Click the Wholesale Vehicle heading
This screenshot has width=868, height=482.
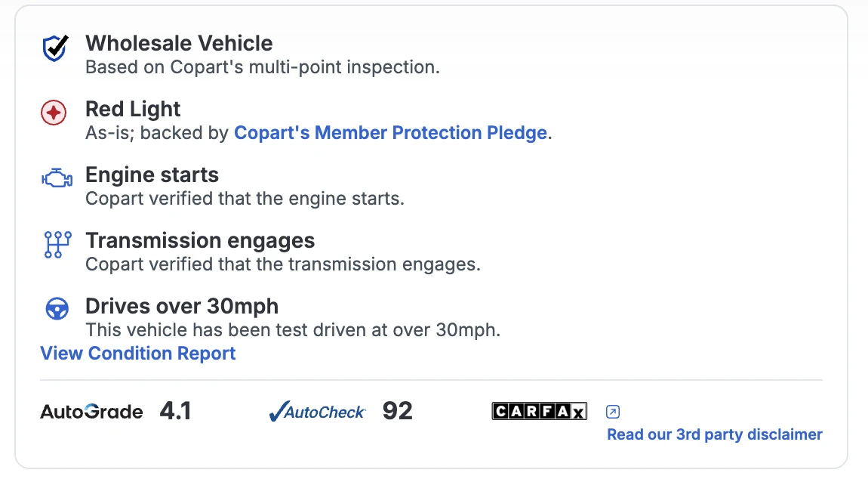point(179,43)
